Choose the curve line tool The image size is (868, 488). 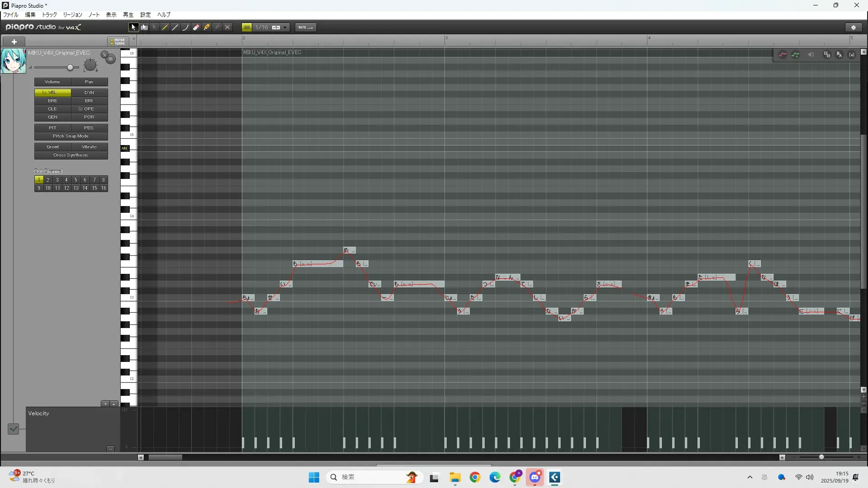[186, 28]
